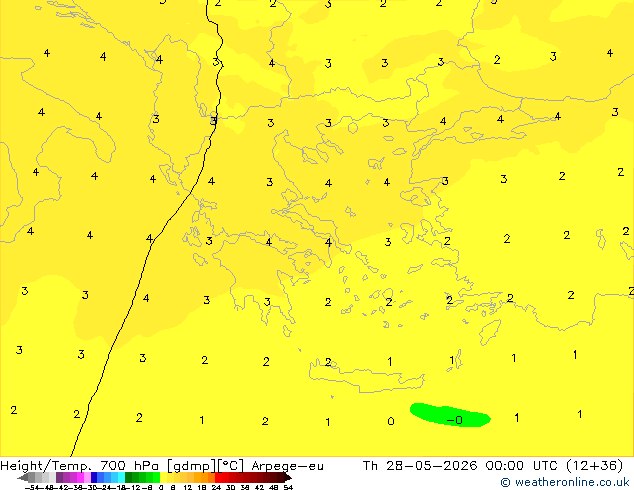Click the "24" label on the legend scale
The height and width of the screenshot is (490, 634).
pos(216,488)
